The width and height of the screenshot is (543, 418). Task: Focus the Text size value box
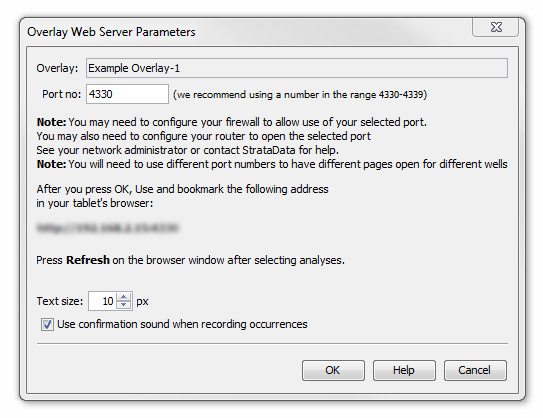(x=102, y=301)
